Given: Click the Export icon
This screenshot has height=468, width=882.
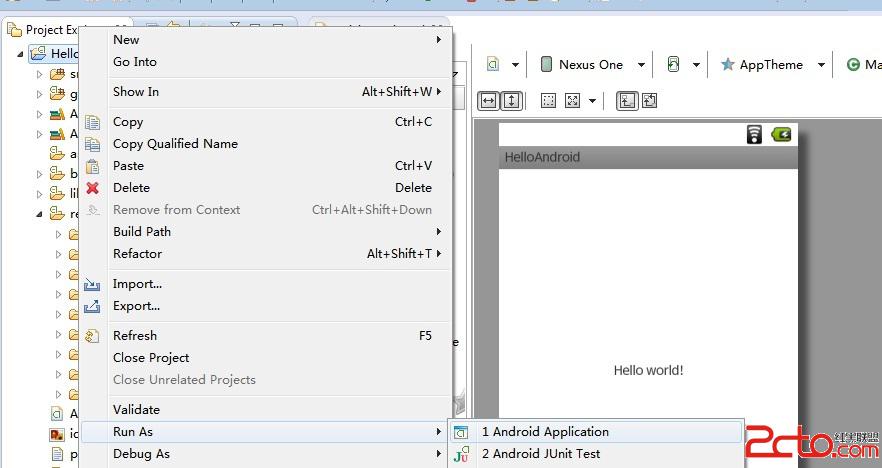Looking at the screenshot, I should click(92, 307).
